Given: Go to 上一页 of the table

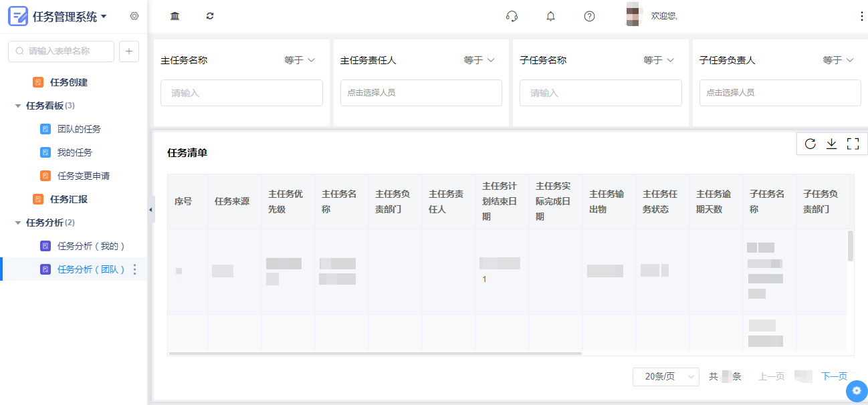Looking at the screenshot, I should tap(771, 376).
